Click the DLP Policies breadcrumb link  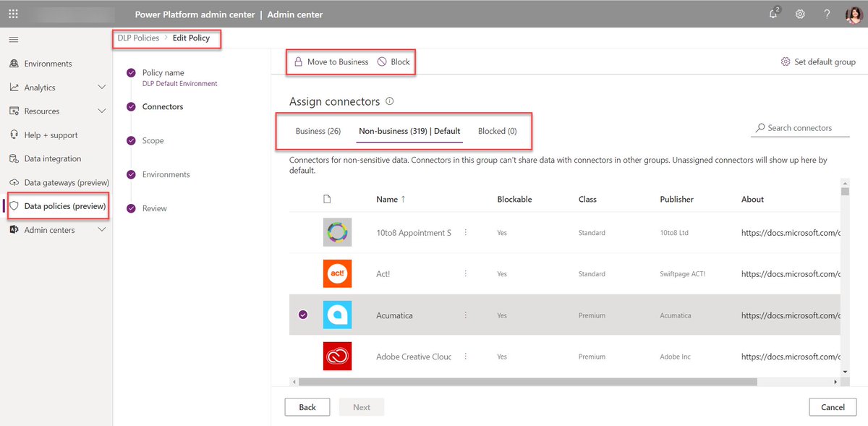tap(138, 38)
